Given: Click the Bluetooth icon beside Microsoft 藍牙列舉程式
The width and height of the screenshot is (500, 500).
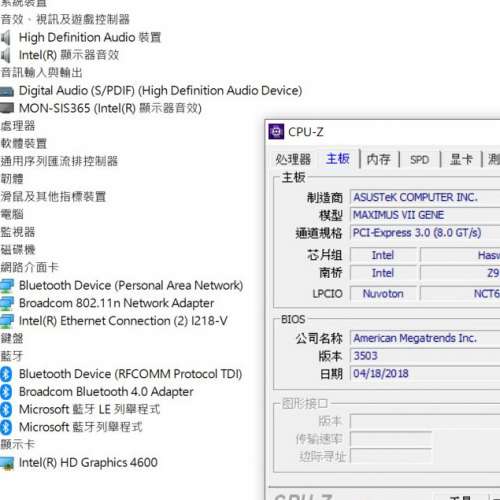Looking at the screenshot, I should 6,427.
